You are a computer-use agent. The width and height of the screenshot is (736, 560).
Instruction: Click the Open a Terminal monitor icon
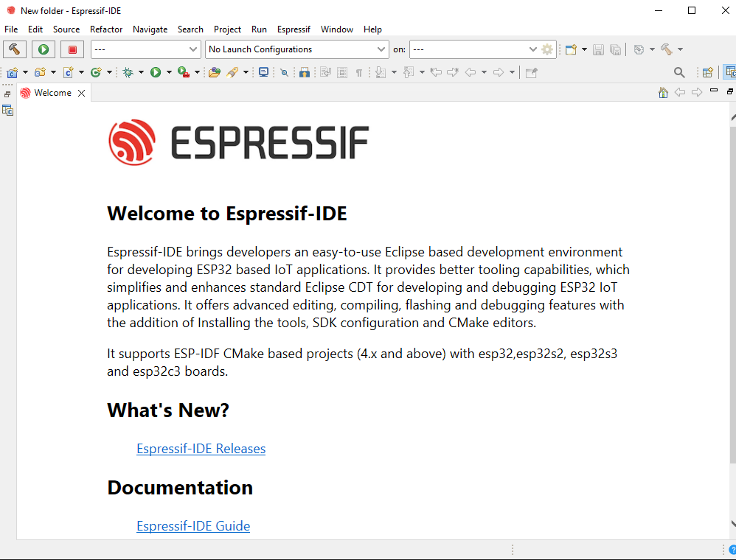[x=264, y=72]
